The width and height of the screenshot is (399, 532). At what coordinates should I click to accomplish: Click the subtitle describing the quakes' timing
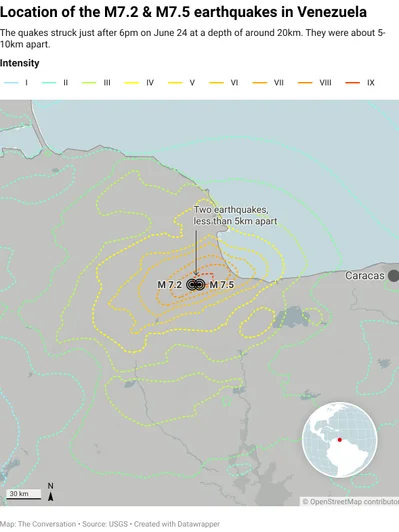(x=193, y=39)
